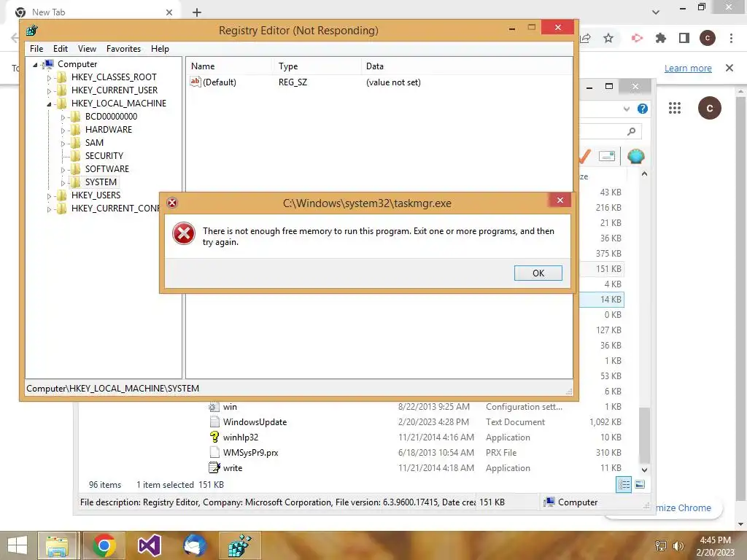Expand HKEY_CLASSES_ROOT in the registry tree
747x560 pixels.
[x=49, y=77]
